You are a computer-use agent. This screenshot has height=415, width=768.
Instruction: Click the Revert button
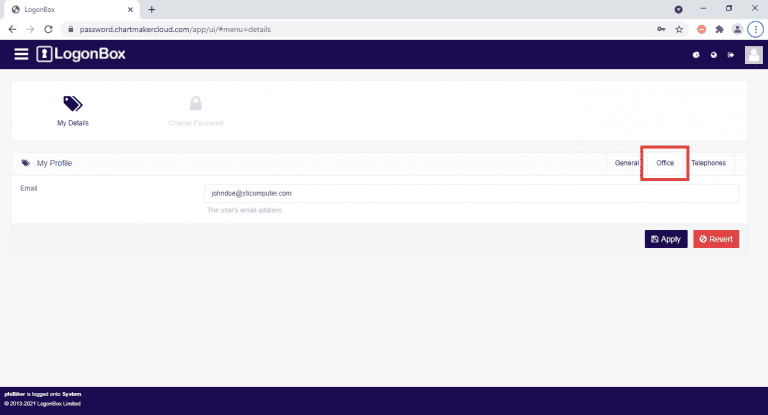(716, 239)
